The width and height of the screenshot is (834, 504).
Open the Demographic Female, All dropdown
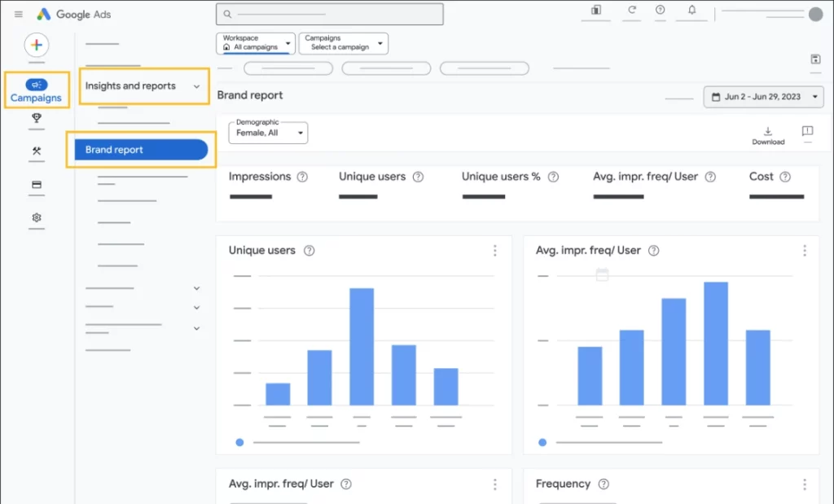(268, 133)
